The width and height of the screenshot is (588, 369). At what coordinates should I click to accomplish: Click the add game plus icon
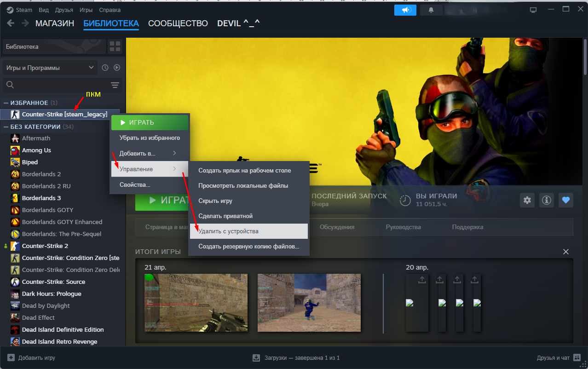pyautogui.click(x=11, y=357)
